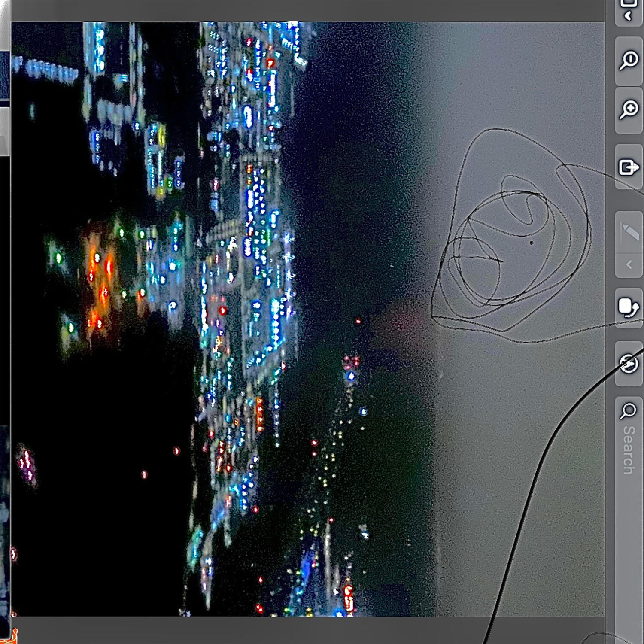Expand the highlight color chevron menu
This screenshot has width=644, height=644.
(x=629, y=265)
